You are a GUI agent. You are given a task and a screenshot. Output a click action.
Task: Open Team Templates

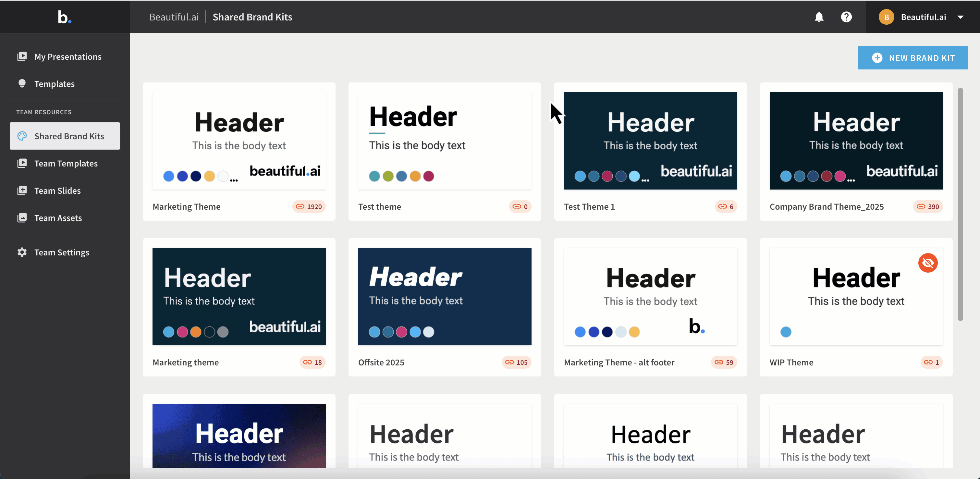click(x=65, y=163)
